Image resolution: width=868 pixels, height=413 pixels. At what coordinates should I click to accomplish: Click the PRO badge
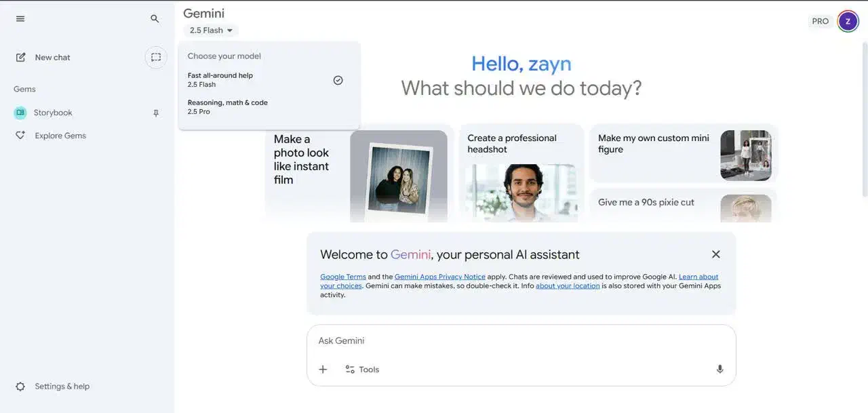tap(821, 21)
